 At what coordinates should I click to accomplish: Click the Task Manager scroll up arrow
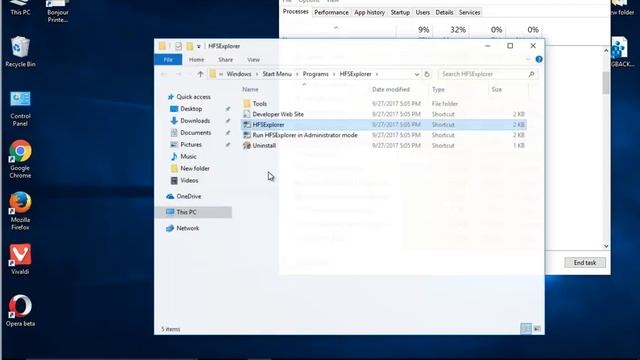(606, 51)
